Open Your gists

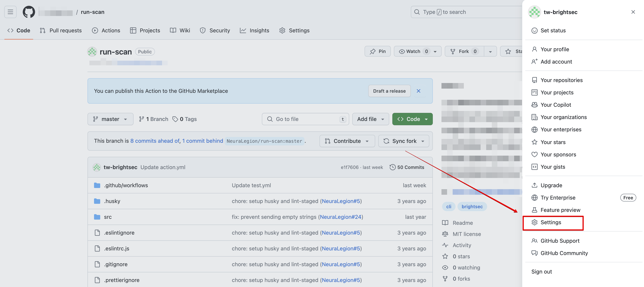(583, 167)
